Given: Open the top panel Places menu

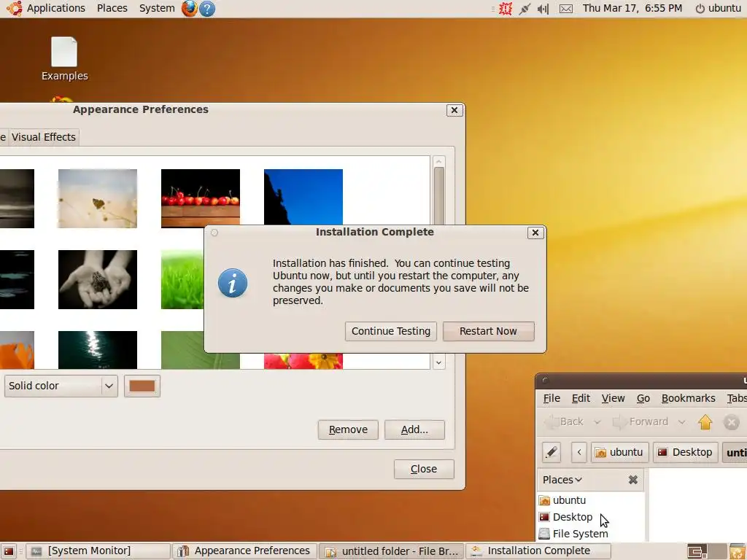Looking at the screenshot, I should 112,8.
